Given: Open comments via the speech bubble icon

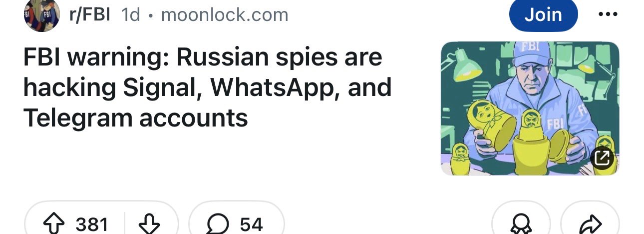Looking at the screenshot, I should pos(218,224).
